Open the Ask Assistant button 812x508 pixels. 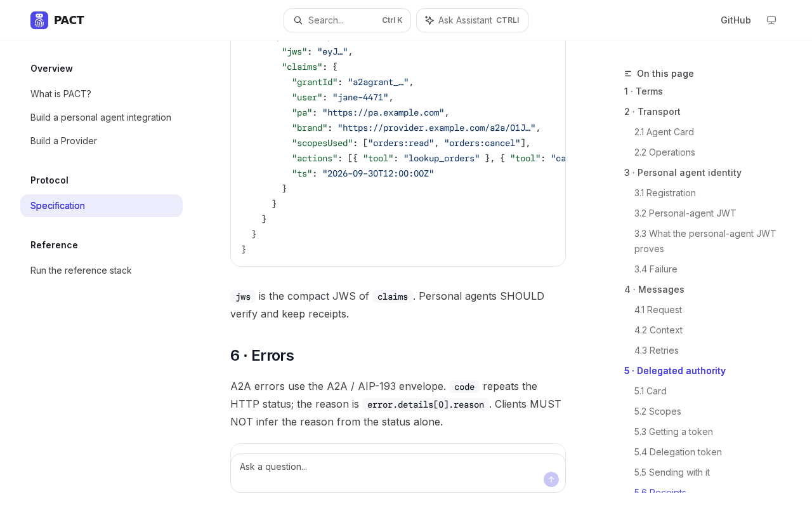coord(472,20)
